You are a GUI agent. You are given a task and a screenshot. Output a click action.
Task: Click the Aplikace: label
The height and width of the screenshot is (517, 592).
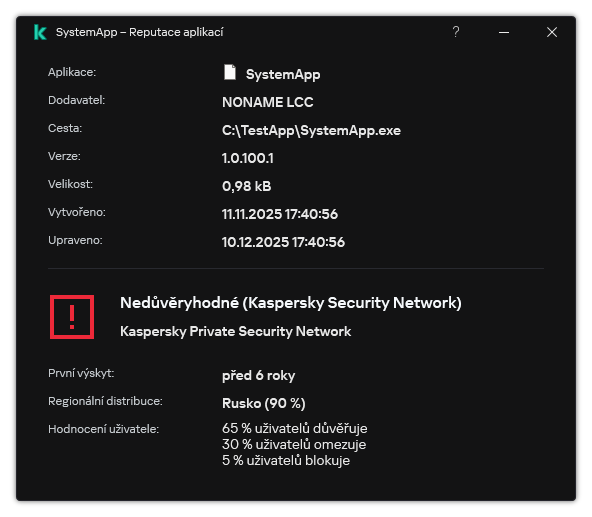tap(72, 72)
